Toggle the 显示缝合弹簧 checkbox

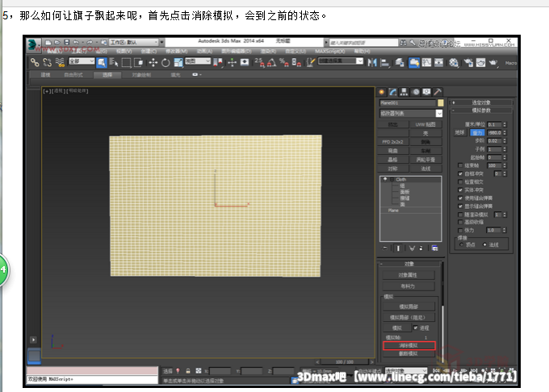coord(460,206)
